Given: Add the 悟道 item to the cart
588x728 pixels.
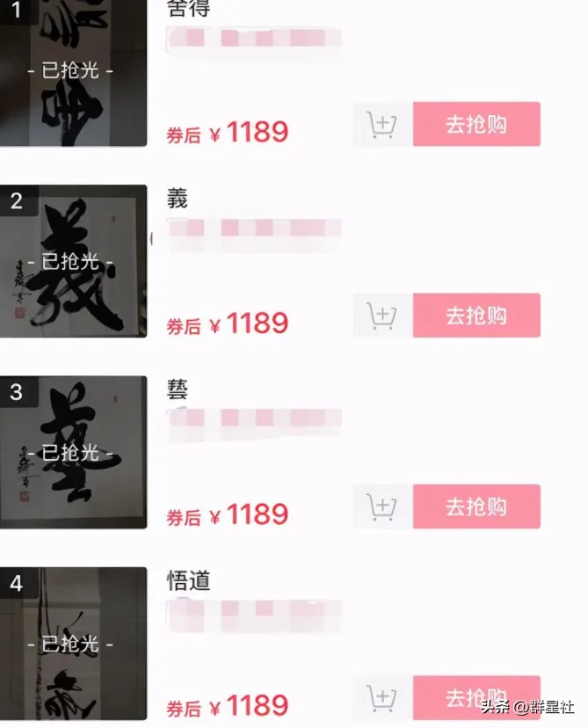Looking at the screenshot, I should click(383, 698).
